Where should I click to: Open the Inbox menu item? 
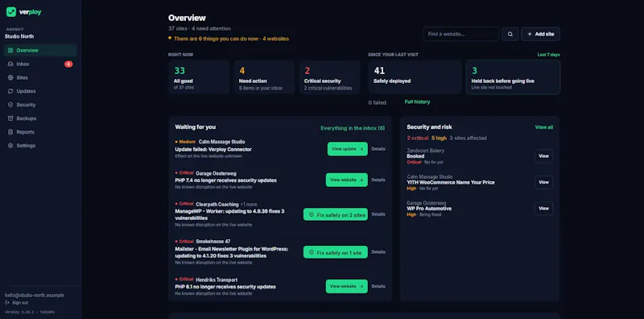click(40, 64)
